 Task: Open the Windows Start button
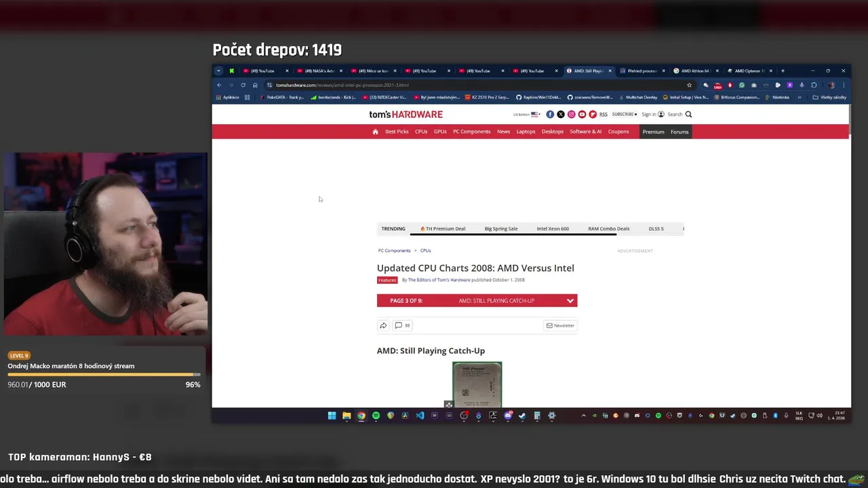click(x=332, y=415)
